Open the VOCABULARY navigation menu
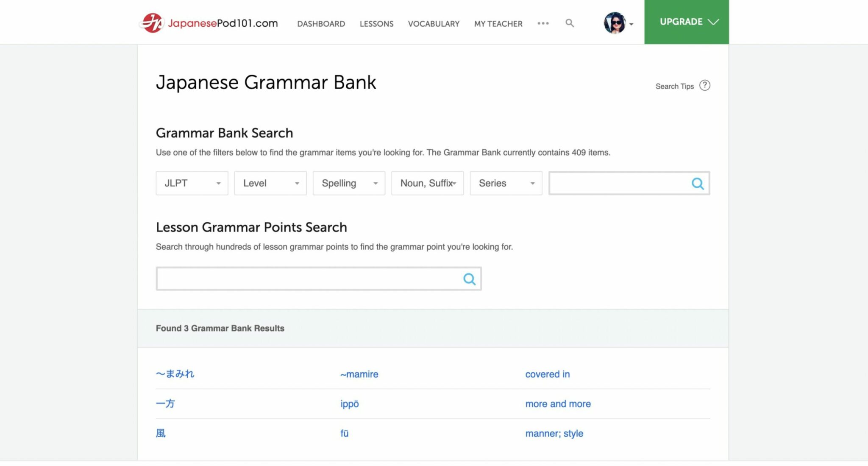 (x=434, y=23)
